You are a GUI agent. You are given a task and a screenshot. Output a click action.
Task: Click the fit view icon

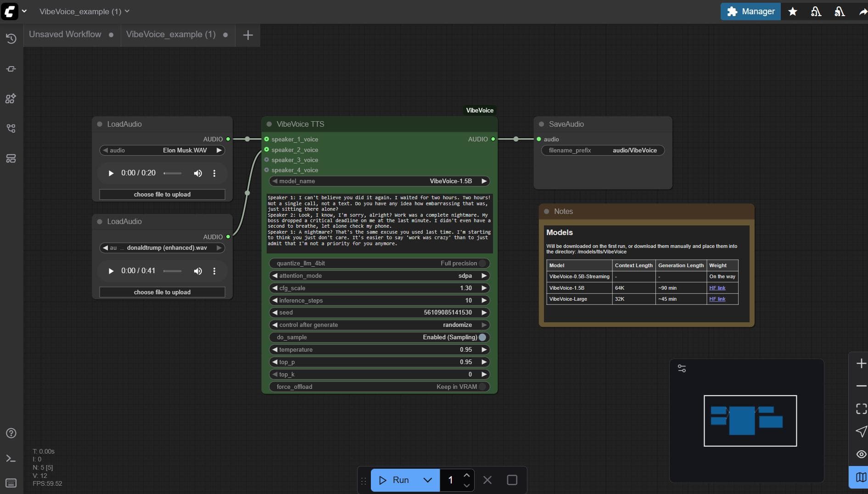[x=861, y=409]
